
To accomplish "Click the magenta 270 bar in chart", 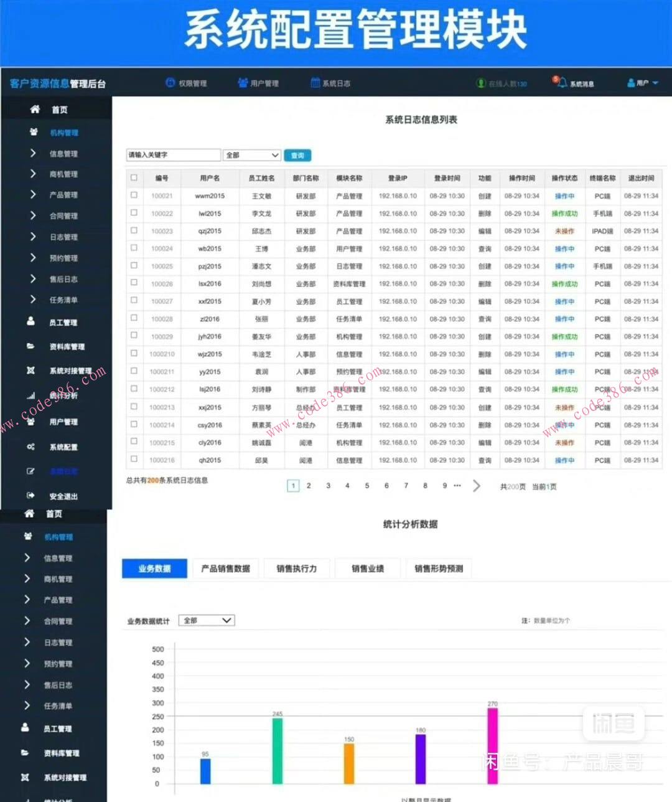I will [x=492, y=745].
